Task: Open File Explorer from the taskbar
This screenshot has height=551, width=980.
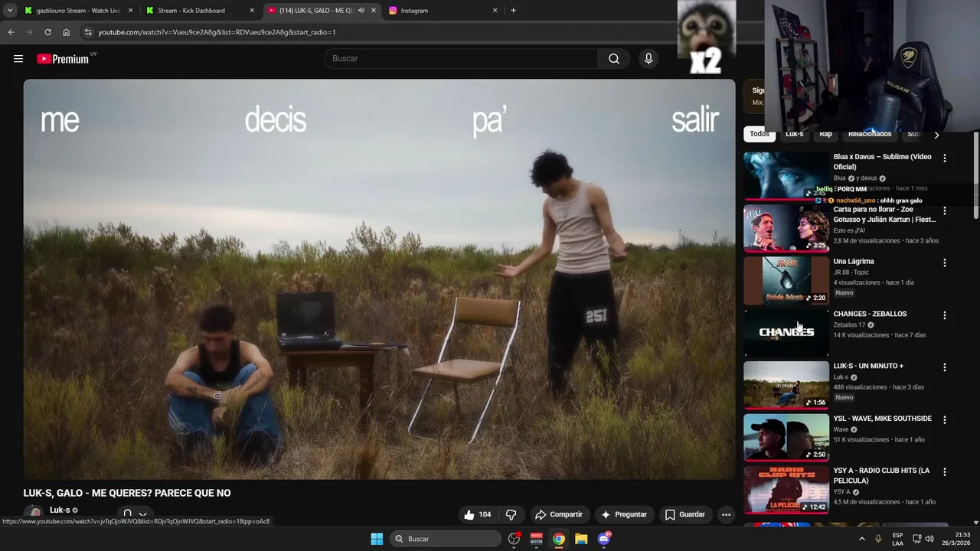Action: (581, 539)
